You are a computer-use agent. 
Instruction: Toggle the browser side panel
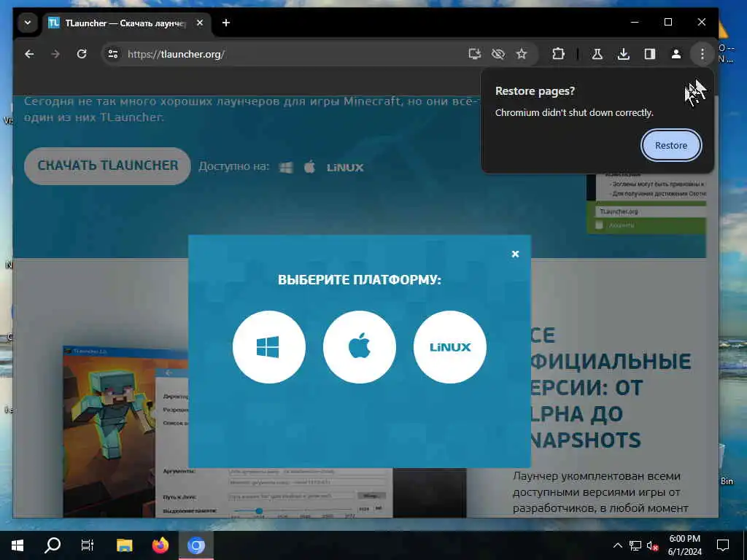click(x=650, y=54)
